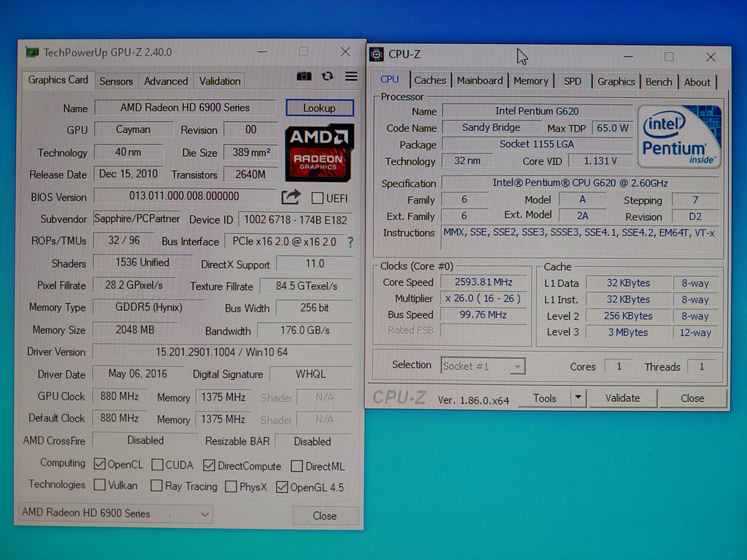Click the Bandwidth value 176.0 GB/s
Image resolution: width=747 pixels, height=560 pixels.
305,330
